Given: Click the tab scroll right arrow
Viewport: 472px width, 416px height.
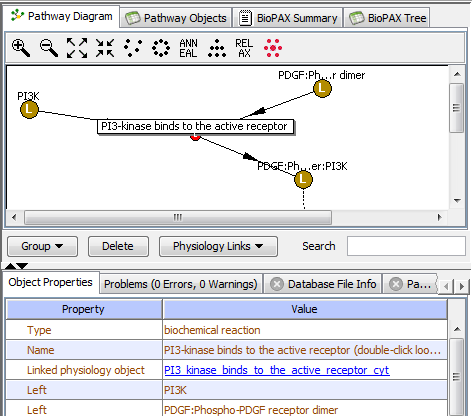Looking at the screenshot, I should (x=462, y=286).
